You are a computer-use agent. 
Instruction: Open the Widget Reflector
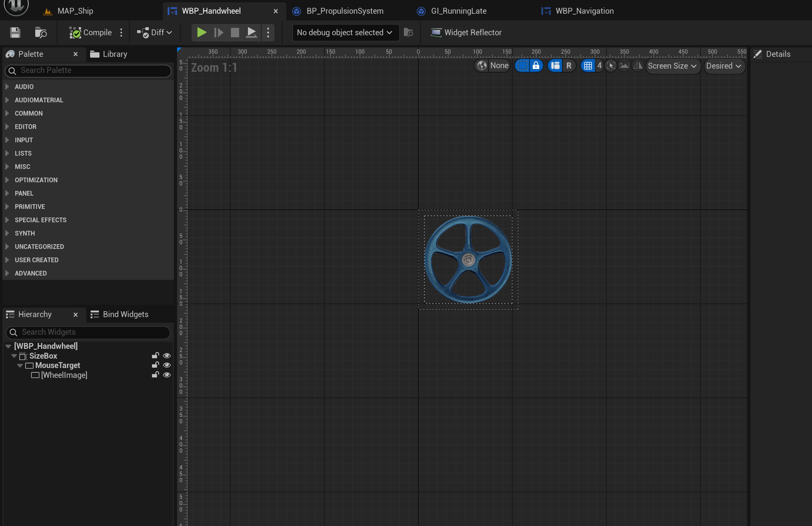pos(466,33)
